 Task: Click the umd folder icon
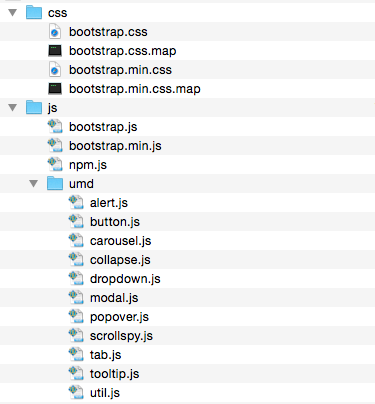pos(55,183)
